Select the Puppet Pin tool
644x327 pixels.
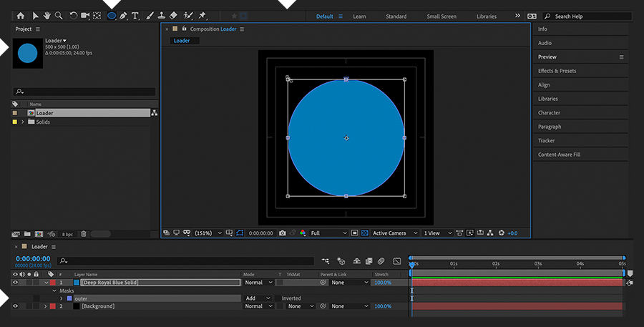pos(203,15)
